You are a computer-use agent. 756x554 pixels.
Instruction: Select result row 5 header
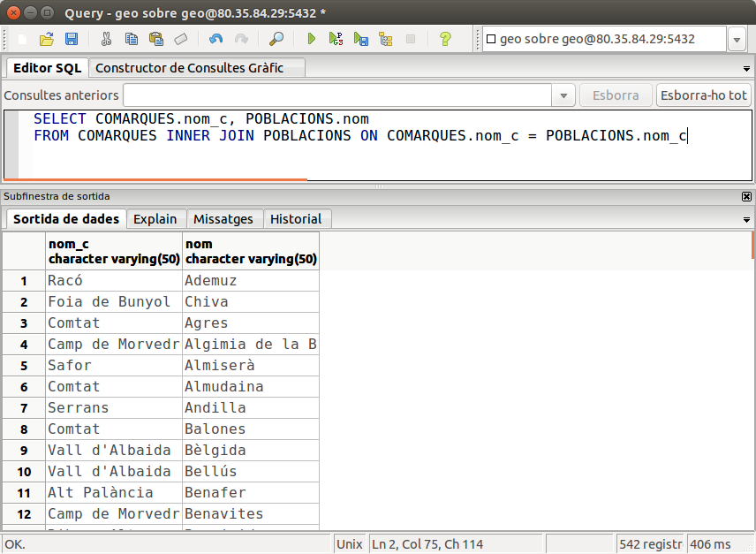[25, 366]
